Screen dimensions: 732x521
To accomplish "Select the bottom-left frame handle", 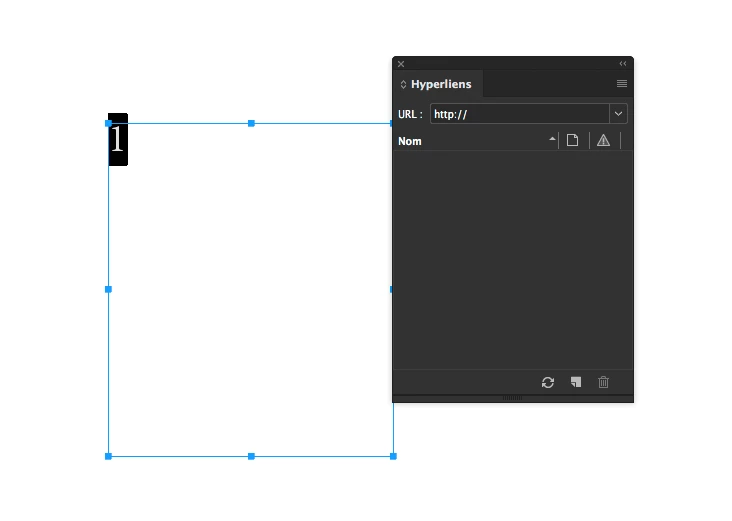I will pos(108,456).
